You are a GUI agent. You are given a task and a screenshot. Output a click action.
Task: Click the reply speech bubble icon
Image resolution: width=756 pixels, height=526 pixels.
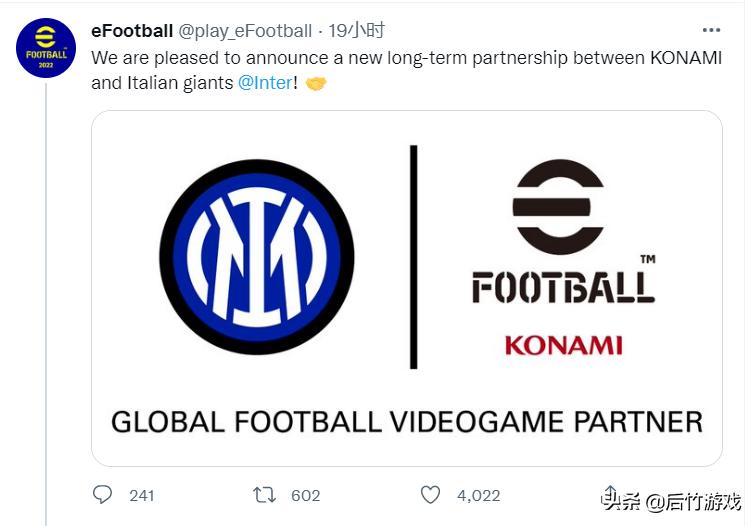pyautogui.click(x=103, y=495)
